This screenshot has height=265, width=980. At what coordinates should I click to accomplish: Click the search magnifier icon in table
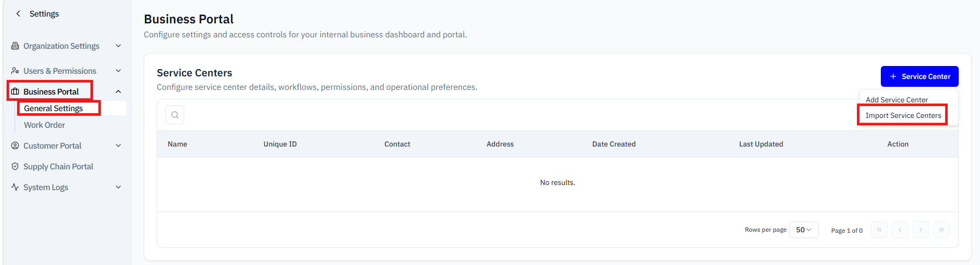[x=175, y=115]
